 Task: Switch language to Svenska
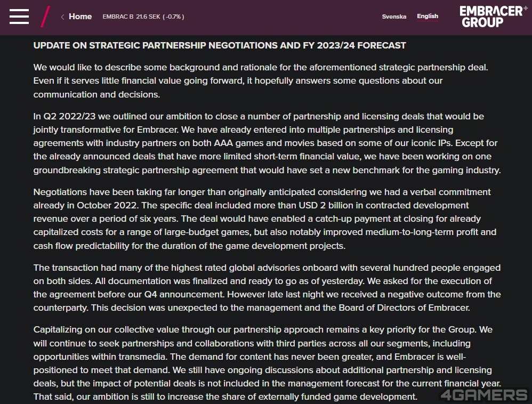click(394, 17)
